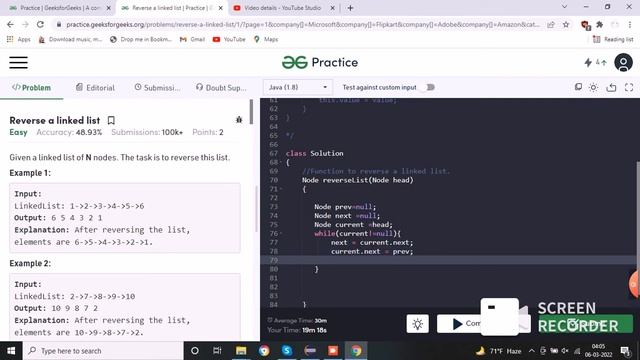Go back in browser
Viewport: 640px width, 360px height.
coord(10,24)
